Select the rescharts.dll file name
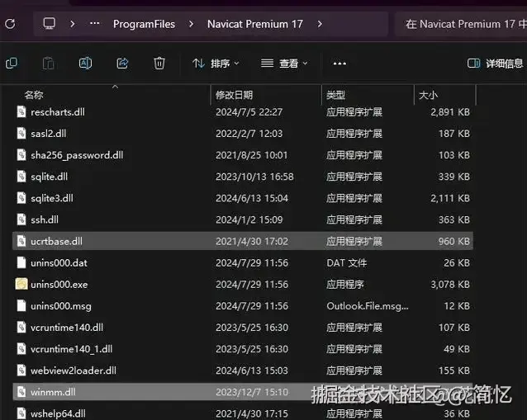527x420 pixels. click(x=58, y=112)
